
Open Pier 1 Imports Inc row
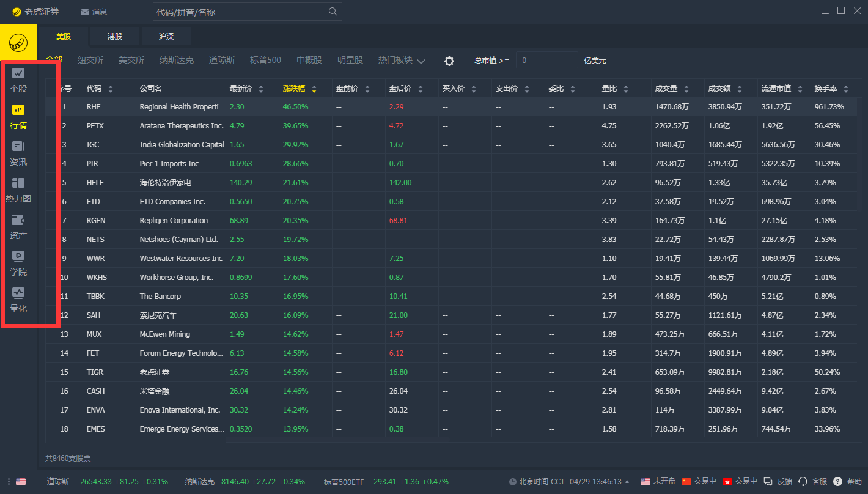[451, 163]
